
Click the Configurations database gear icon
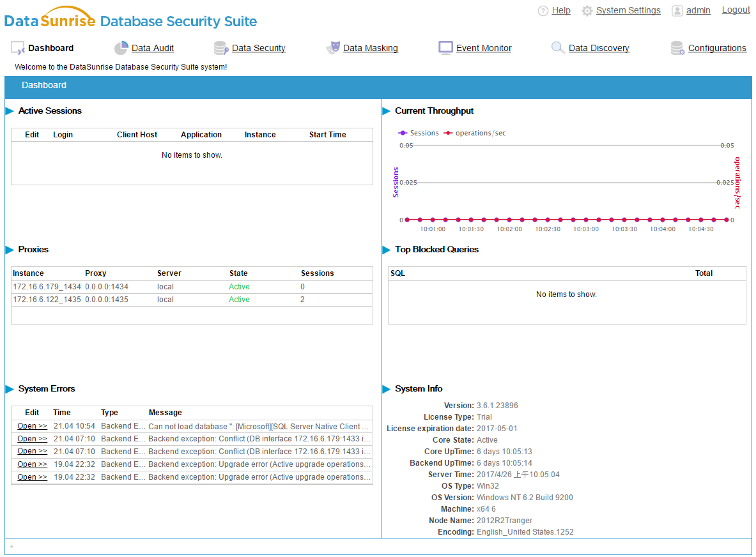tap(677, 48)
